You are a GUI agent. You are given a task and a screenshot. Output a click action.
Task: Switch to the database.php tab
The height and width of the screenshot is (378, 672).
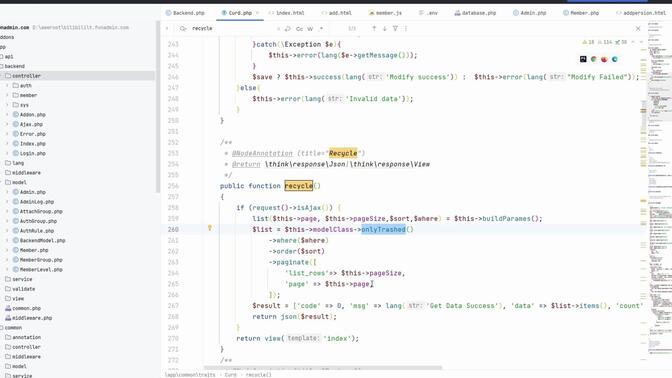point(475,13)
